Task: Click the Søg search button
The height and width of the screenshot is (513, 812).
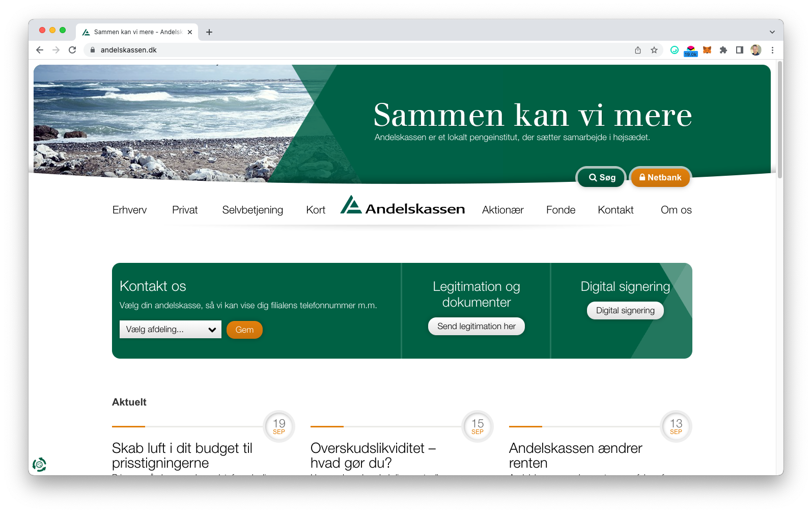Action: point(601,177)
